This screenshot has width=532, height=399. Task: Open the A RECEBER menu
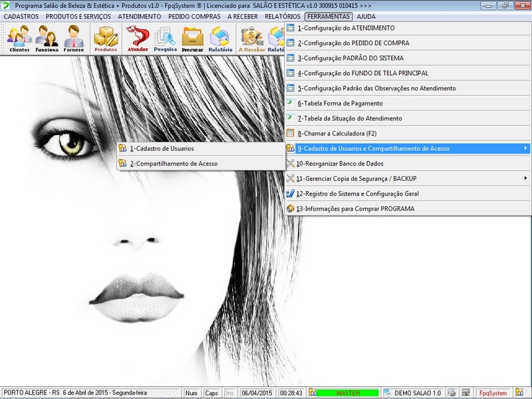point(243,17)
